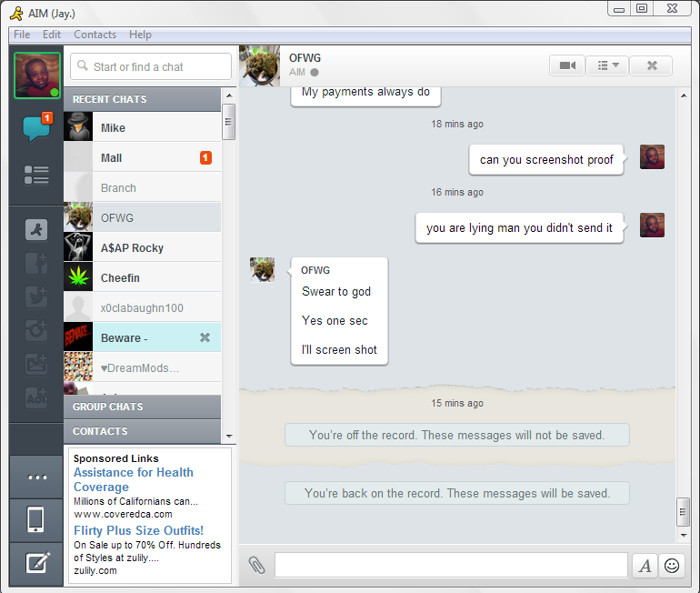Open the text formatting A button
Image resolution: width=700 pixels, height=593 pixels.
coord(645,566)
